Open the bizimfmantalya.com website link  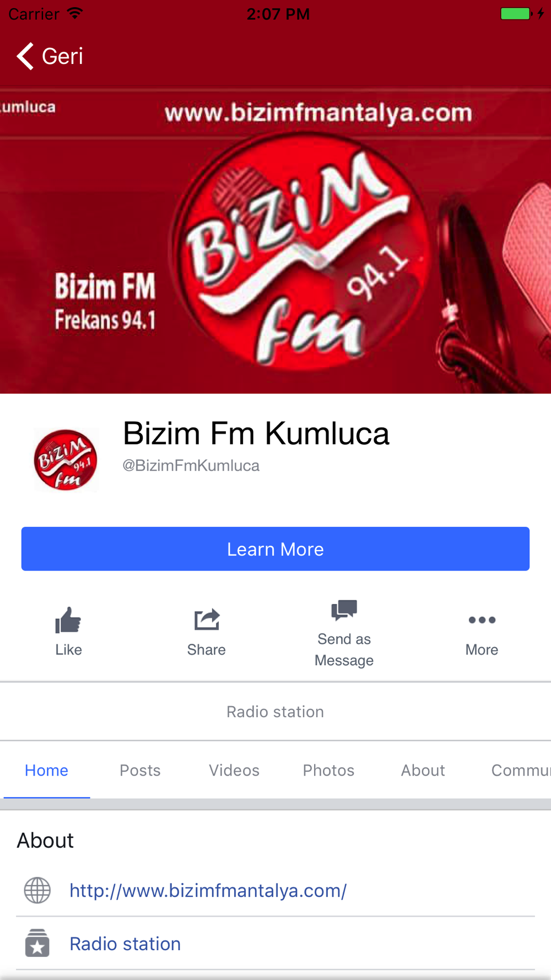(x=208, y=890)
